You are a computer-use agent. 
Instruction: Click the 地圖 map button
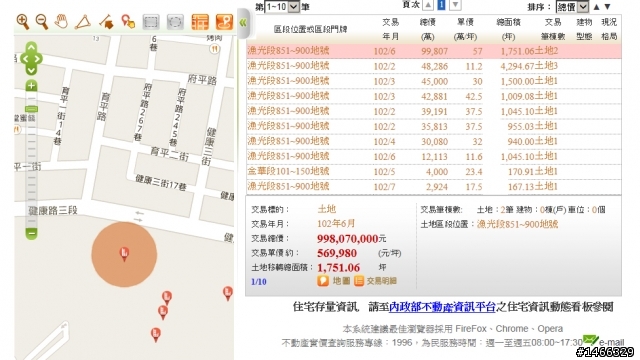click(334, 281)
